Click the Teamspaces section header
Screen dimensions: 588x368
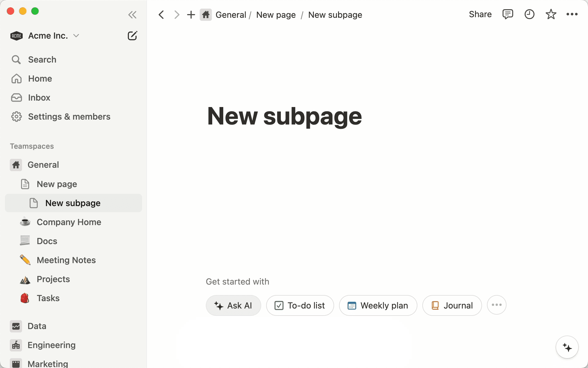point(32,146)
